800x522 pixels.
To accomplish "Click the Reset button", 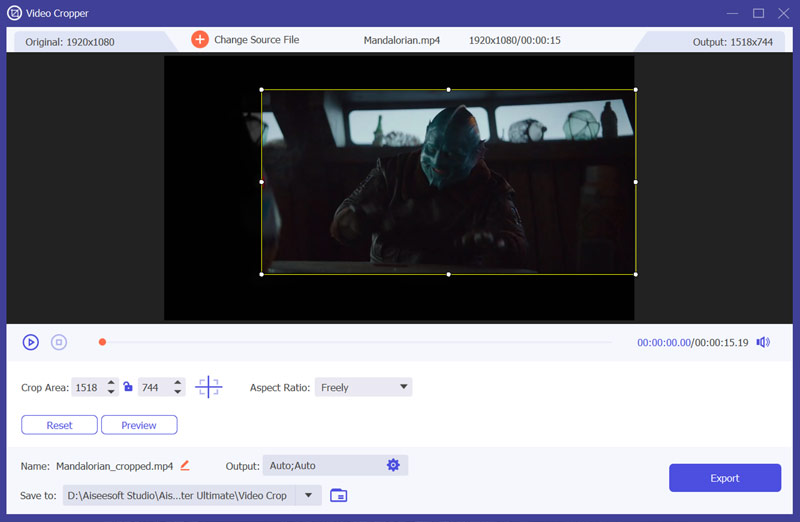I will (x=59, y=425).
